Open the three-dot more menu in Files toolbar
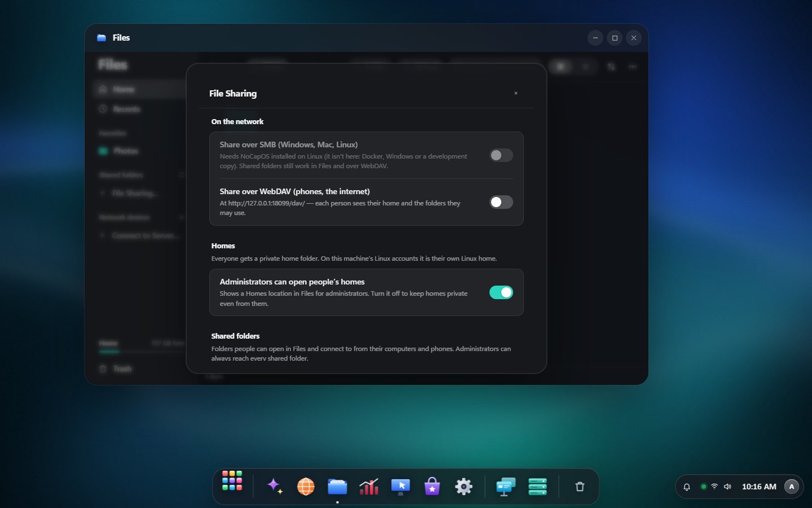Image resolution: width=812 pixels, height=508 pixels. coord(633,67)
